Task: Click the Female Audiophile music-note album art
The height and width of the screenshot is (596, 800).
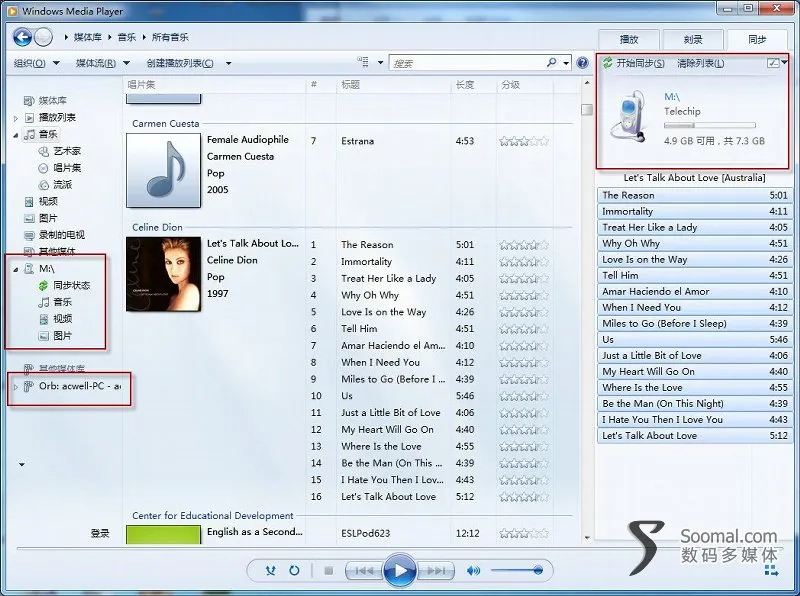Action: coord(163,170)
